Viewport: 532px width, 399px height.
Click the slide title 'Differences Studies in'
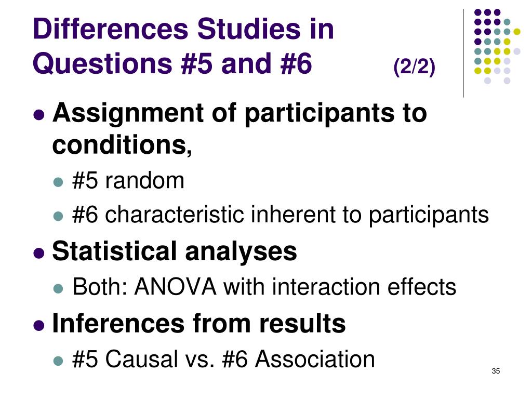(183, 29)
